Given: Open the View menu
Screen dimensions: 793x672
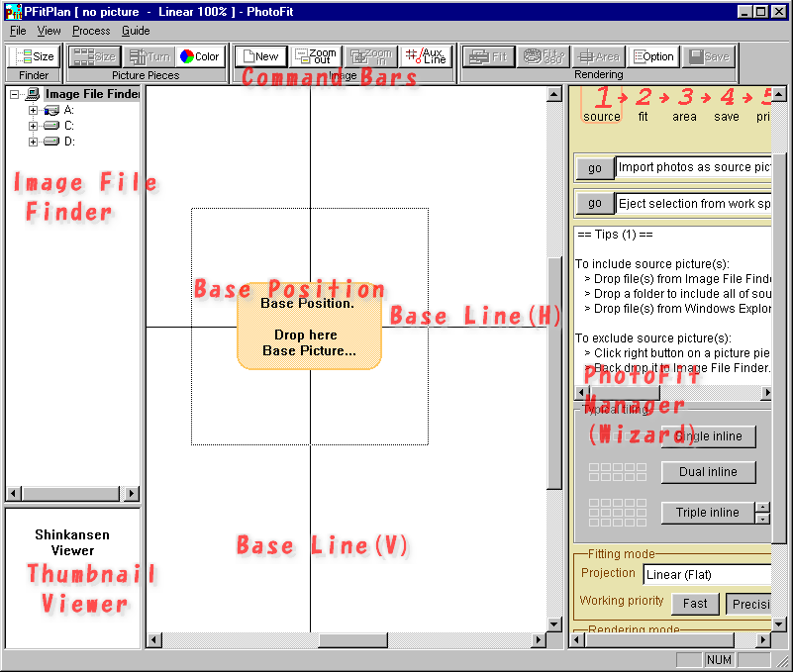Looking at the screenshot, I should click(50, 31).
